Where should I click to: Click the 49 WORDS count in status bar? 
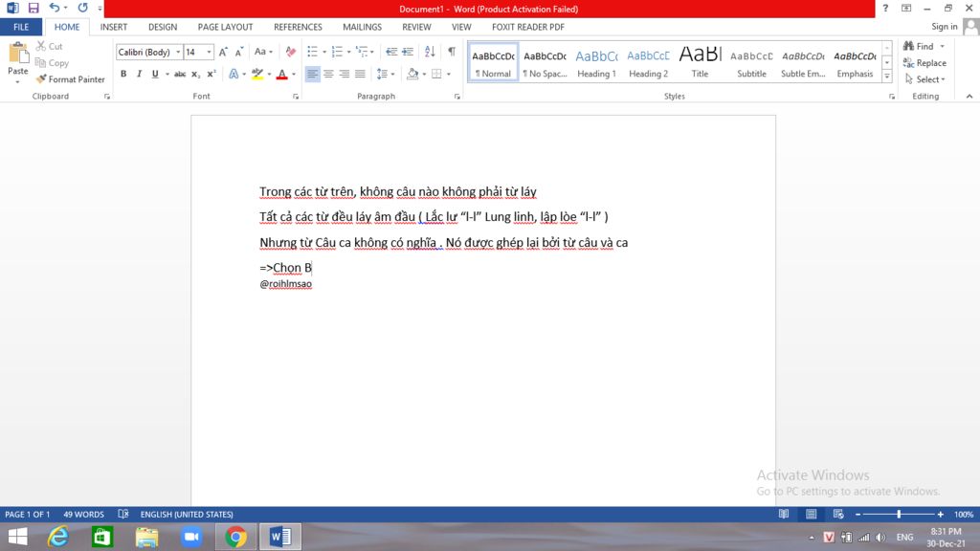(84, 514)
